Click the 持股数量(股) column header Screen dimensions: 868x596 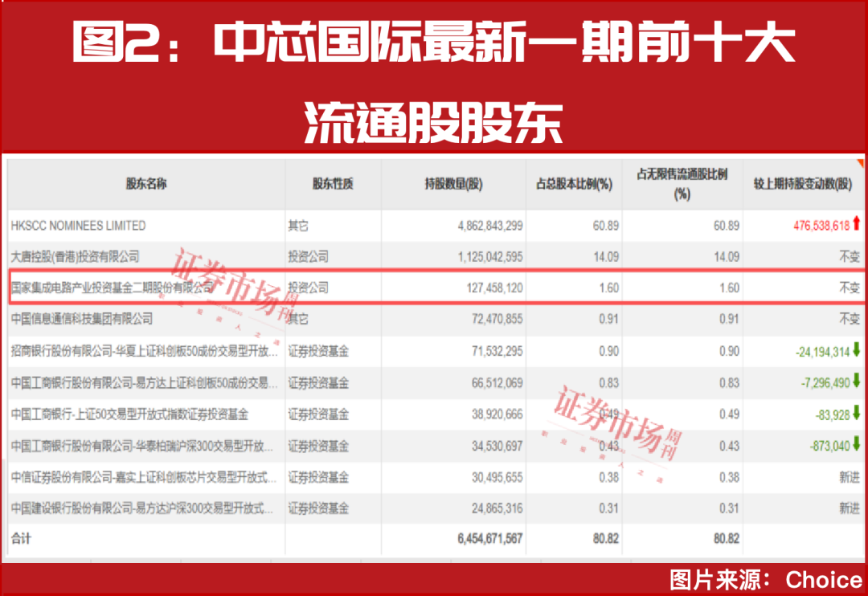[x=453, y=184]
